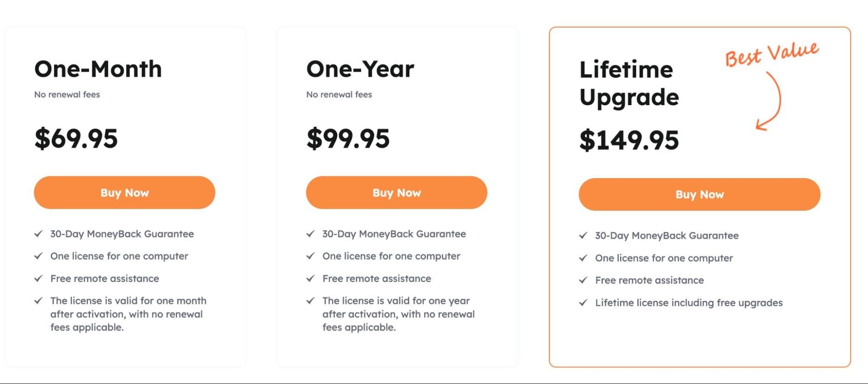Click the $99.95 price text
868x384 pixels.
tap(348, 139)
